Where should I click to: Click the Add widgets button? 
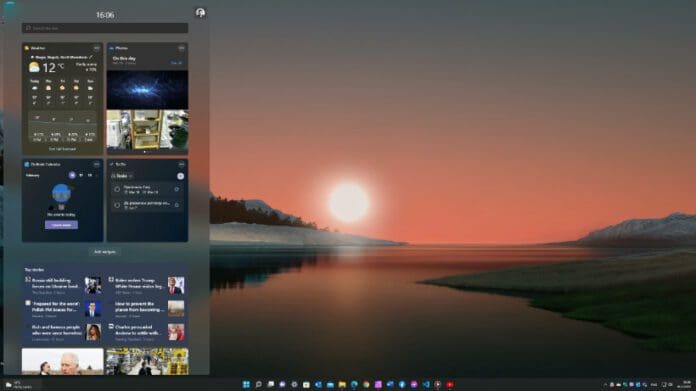click(x=105, y=252)
